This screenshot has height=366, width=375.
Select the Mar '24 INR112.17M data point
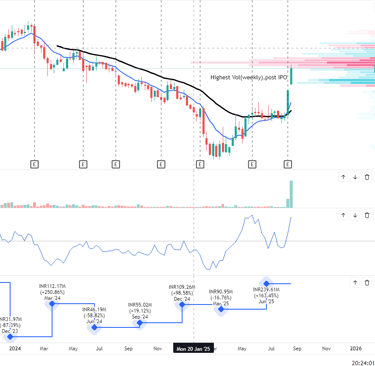coord(52,304)
